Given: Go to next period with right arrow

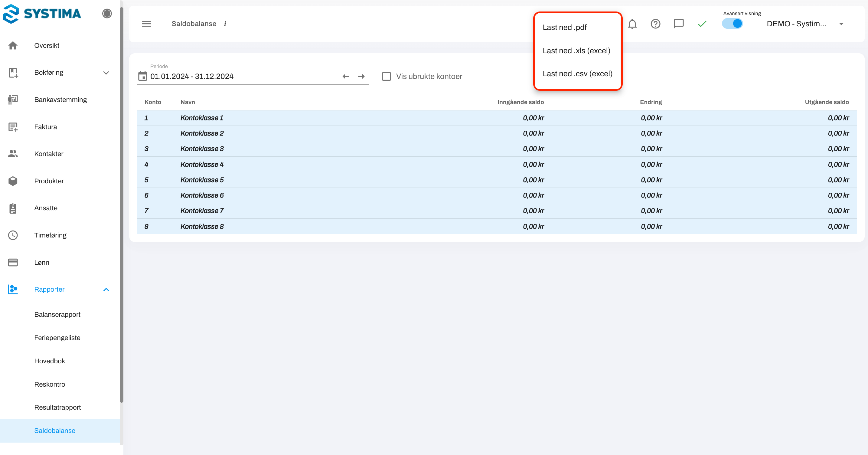Looking at the screenshot, I should coord(361,77).
